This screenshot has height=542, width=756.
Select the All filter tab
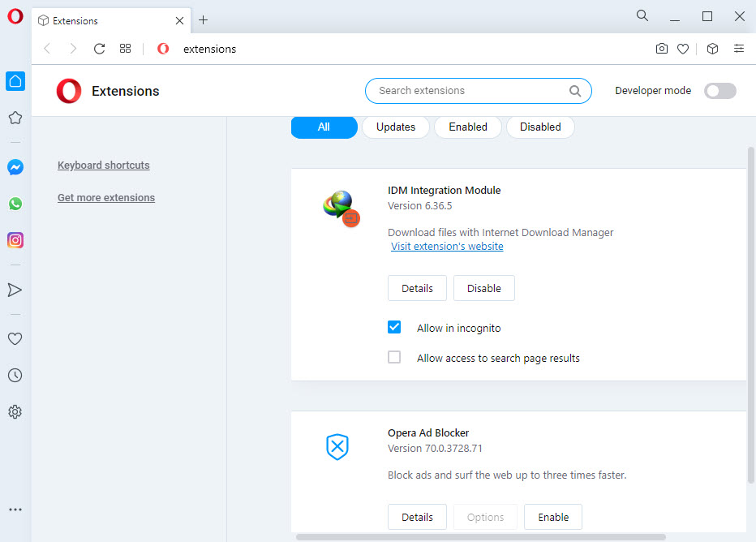pyautogui.click(x=324, y=127)
